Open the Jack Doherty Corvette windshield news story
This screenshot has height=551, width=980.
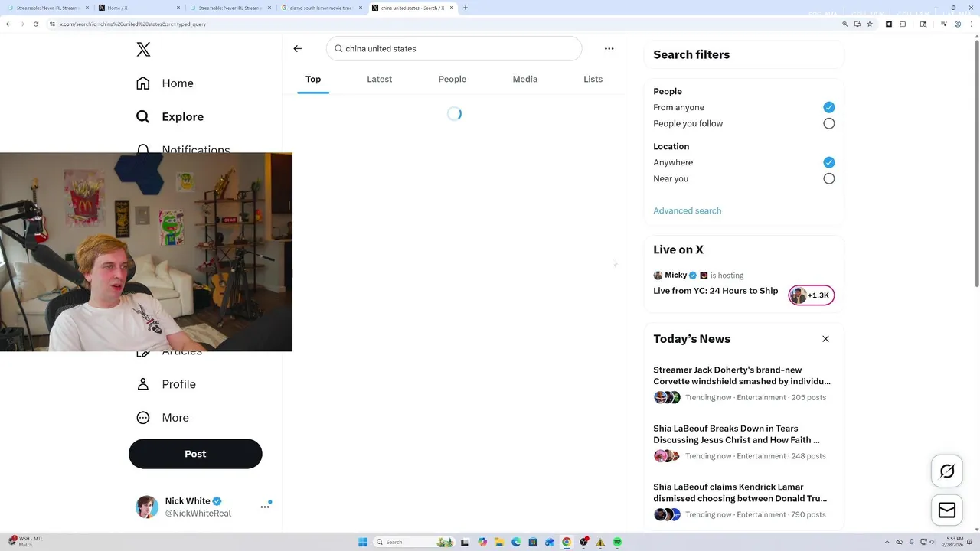(742, 376)
